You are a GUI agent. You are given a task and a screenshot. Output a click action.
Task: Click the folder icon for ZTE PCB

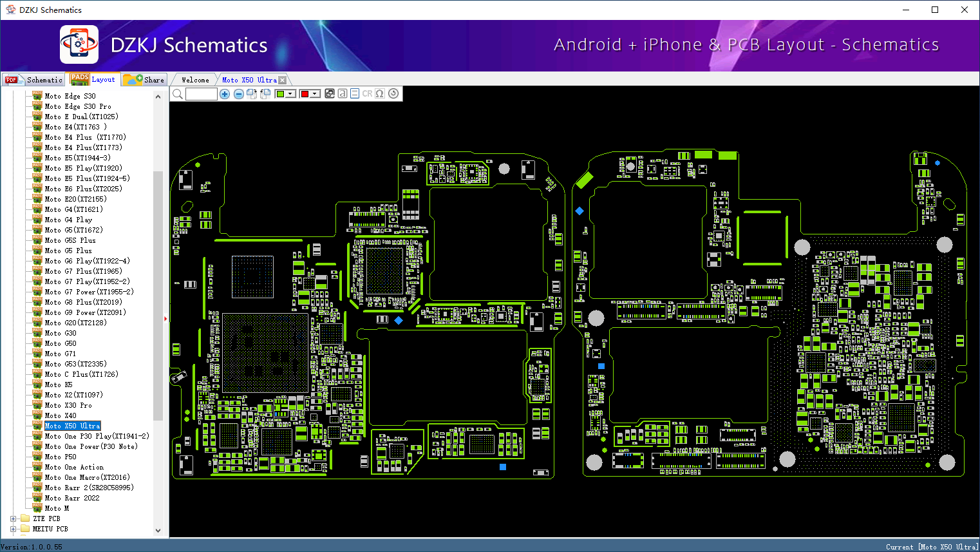(x=25, y=519)
